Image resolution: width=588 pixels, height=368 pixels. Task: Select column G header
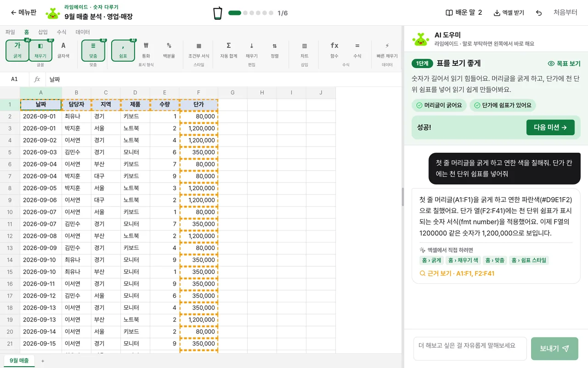pyautogui.click(x=232, y=93)
